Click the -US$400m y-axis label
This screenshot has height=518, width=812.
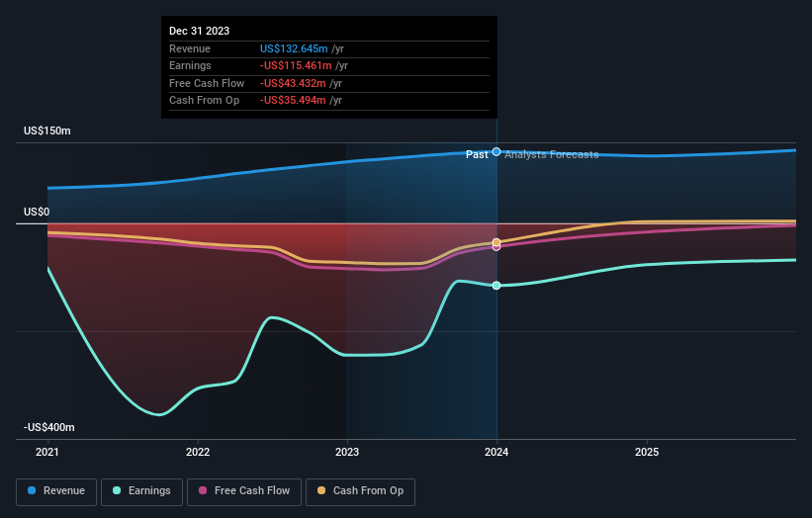[49, 427]
